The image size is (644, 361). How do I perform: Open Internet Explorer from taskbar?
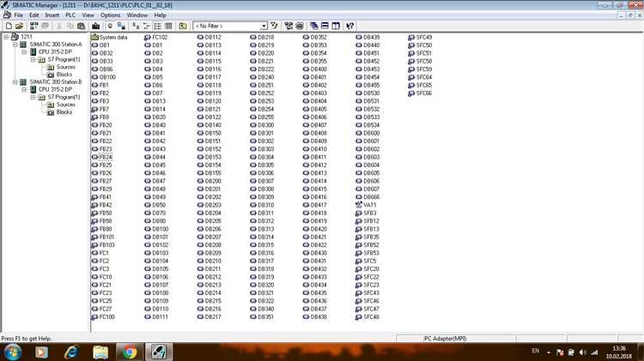71,352
